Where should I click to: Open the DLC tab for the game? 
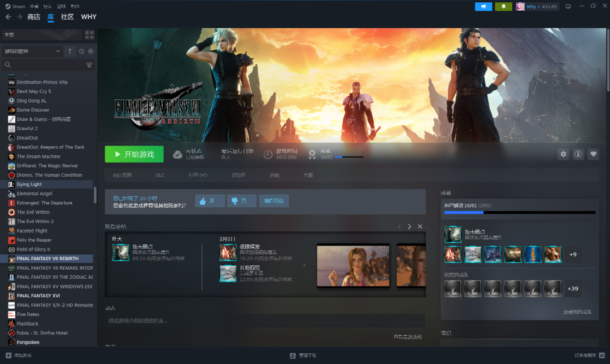click(160, 175)
